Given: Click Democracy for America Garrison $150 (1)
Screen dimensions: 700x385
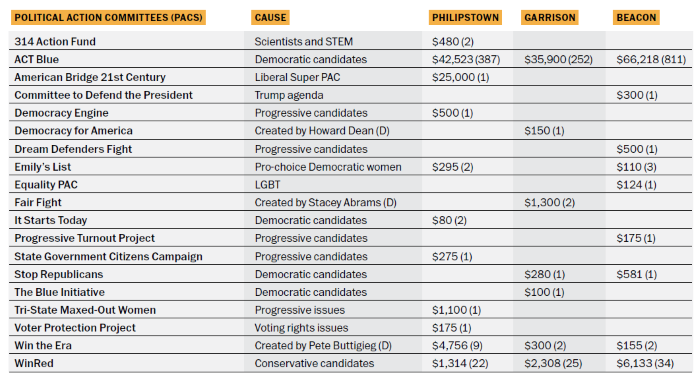Looking at the screenshot, I should [x=544, y=131].
